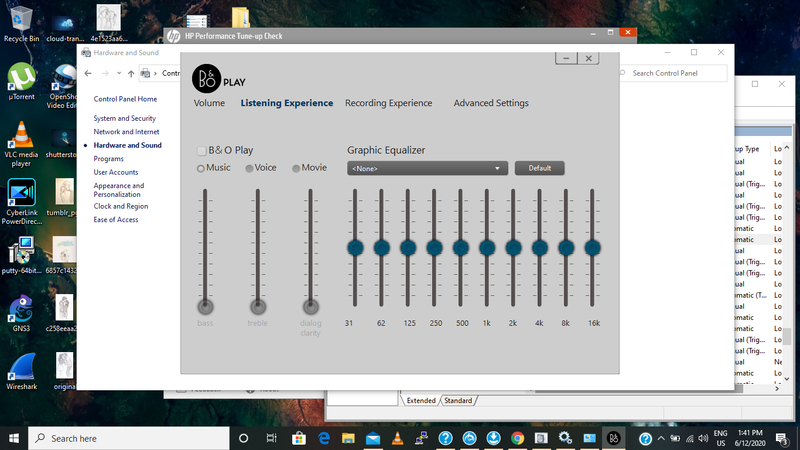800x450 pixels.
Task: Click the Search Control Panel field
Action: tap(672, 73)
